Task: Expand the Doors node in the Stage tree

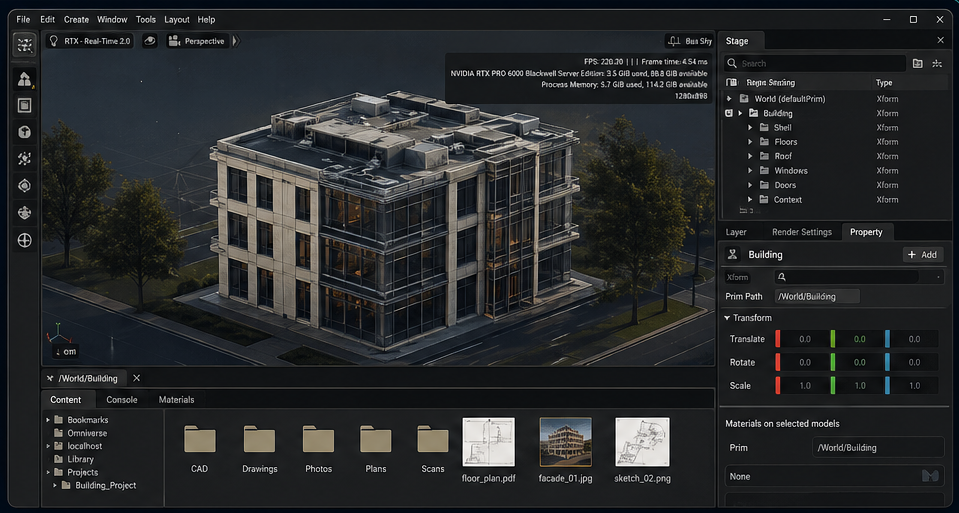Action: click(x=750, y=185)
